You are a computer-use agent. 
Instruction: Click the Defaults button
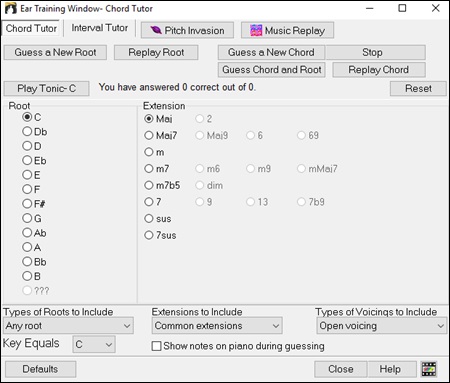[40, 369]
